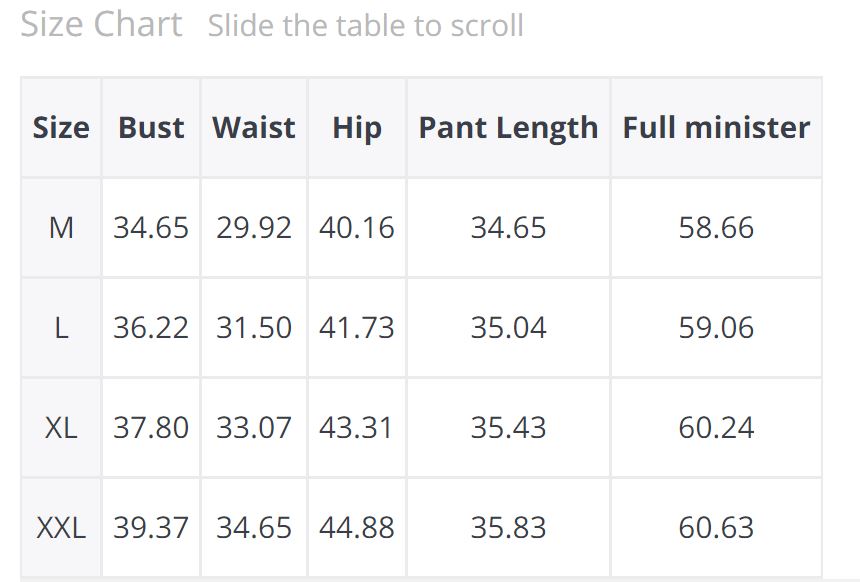Click the Full minister column header
Viewport: 860px width, 582px height.
[716, 128]
